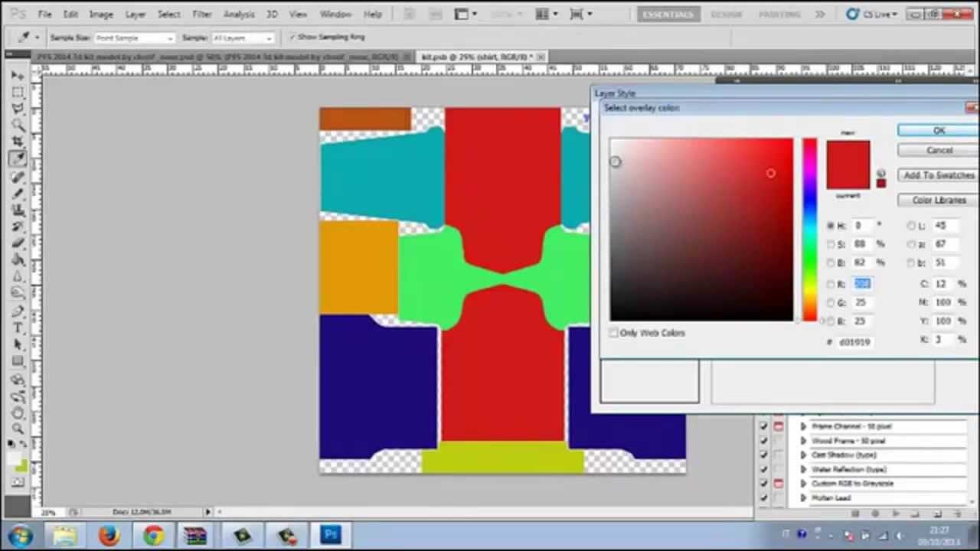Expand the Molten Lead action
Viewport: 980px width, 551px height.
(803, 498)
